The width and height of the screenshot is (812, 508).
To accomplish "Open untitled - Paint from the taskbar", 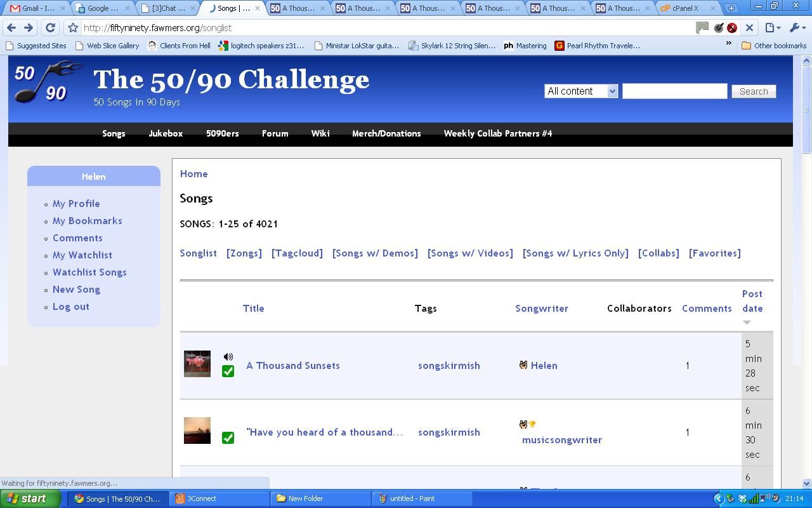I will pyautogui.click(x=412, y=498).
